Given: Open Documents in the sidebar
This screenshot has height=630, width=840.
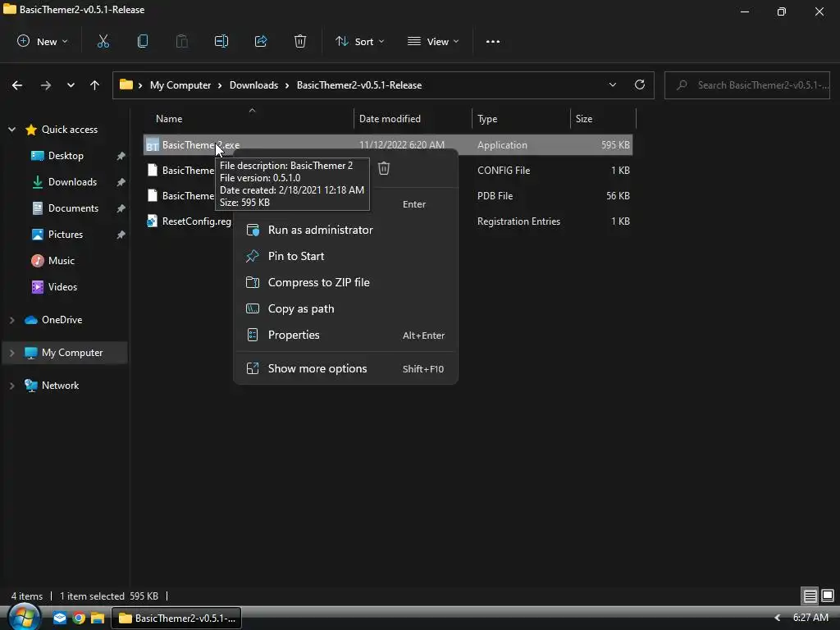Looking at the screenshot, I should (x=73, y=208).
